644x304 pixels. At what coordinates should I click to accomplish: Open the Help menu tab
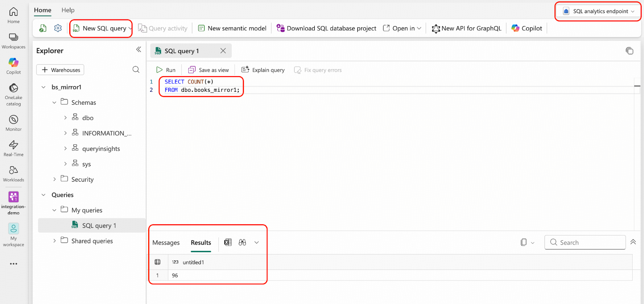pyautogui.click(x=68, y=10)
